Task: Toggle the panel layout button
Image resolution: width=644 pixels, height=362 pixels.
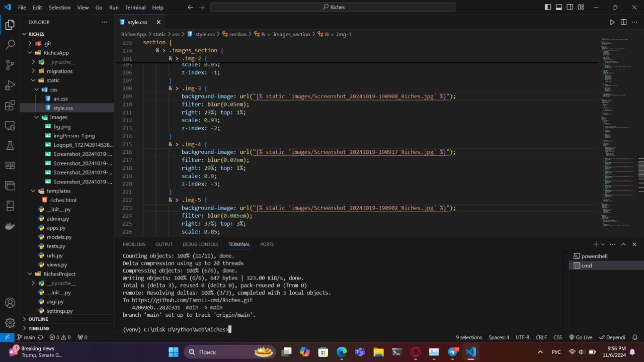Action: click(559, 8)
